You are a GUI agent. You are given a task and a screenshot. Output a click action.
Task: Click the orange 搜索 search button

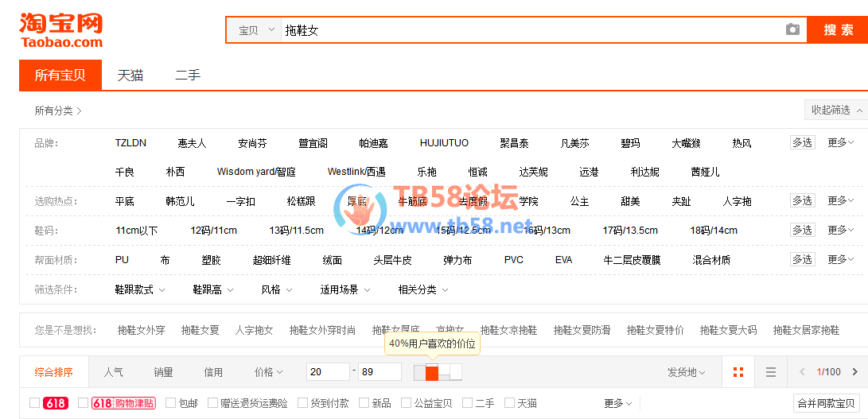(x=838, y=30)
